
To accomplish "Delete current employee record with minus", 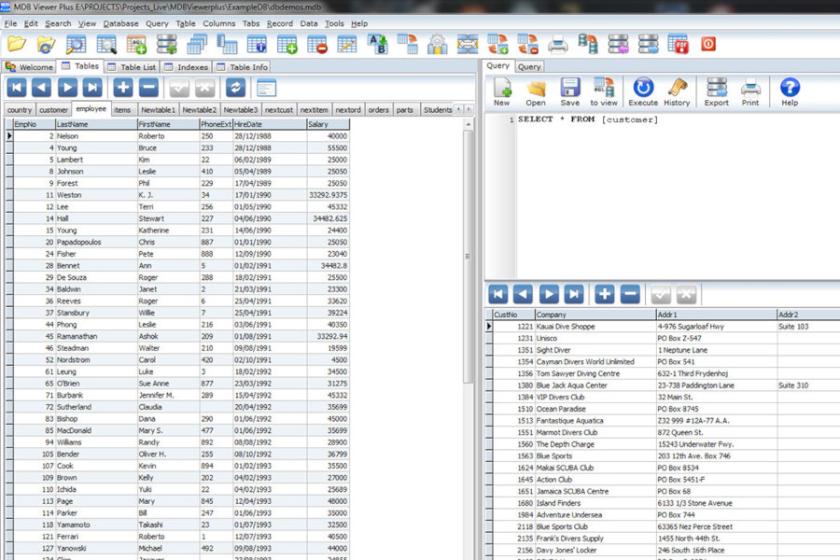I will pyautogui.click(x=148, y=87).
